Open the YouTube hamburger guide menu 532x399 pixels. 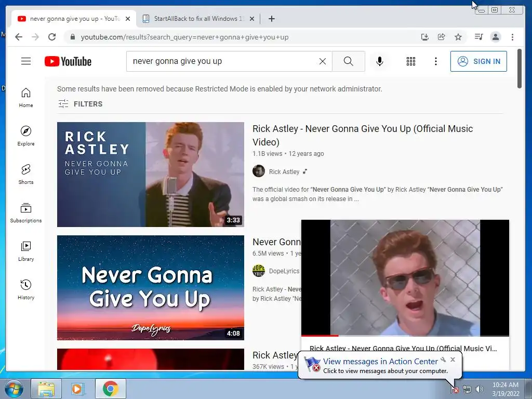pyautogui.click(x=26, y=61)
